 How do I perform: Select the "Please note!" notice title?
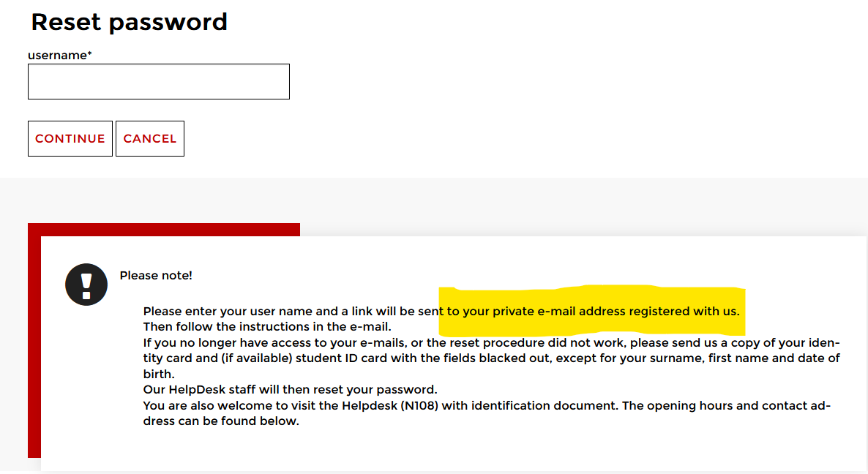[156, 276]
